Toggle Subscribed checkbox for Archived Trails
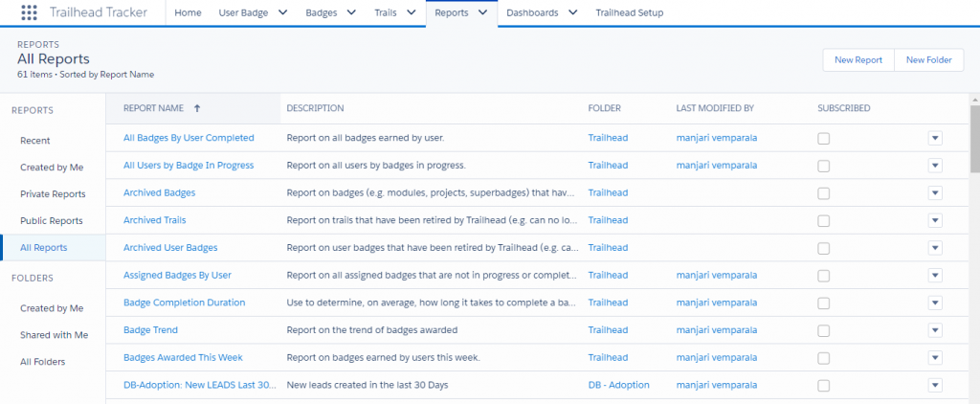Image resolution: width=980 pixels, height=404 pixels. [x=824, y=221]
